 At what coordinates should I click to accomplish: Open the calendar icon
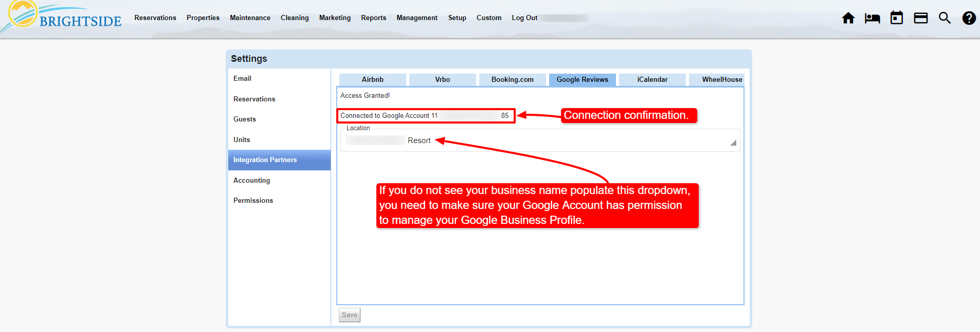click(x=897, y=18)
